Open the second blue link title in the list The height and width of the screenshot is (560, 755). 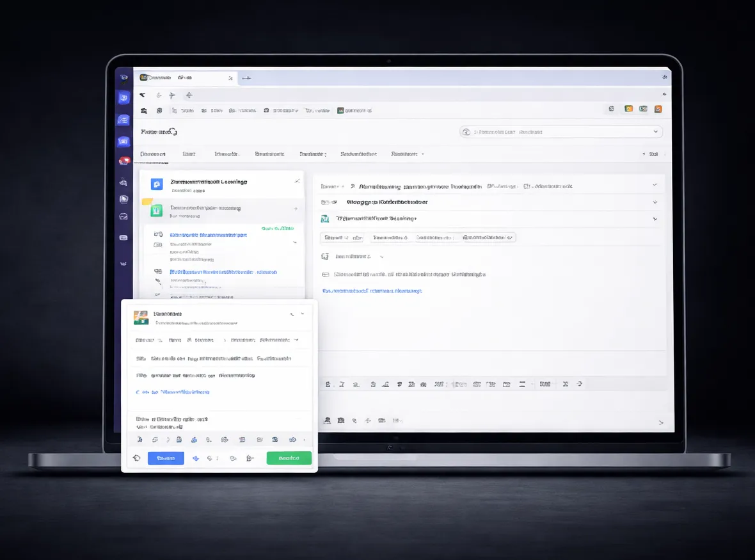[x=223, y=272]
